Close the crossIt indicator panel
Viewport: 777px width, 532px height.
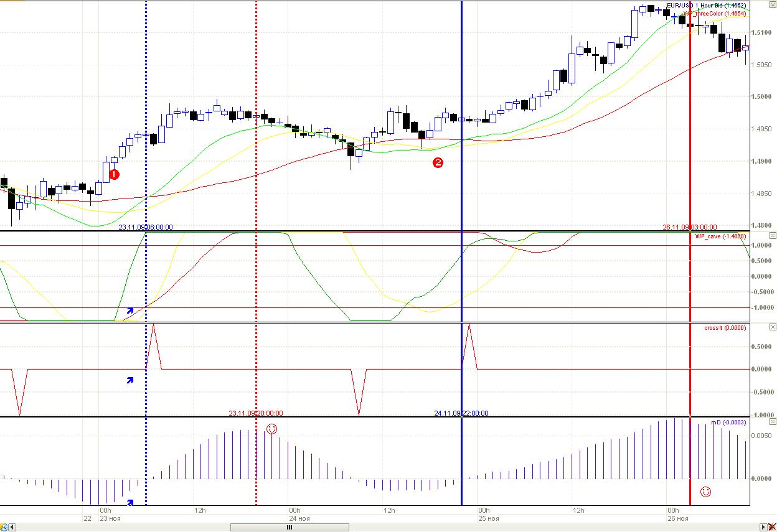[773, 327]
